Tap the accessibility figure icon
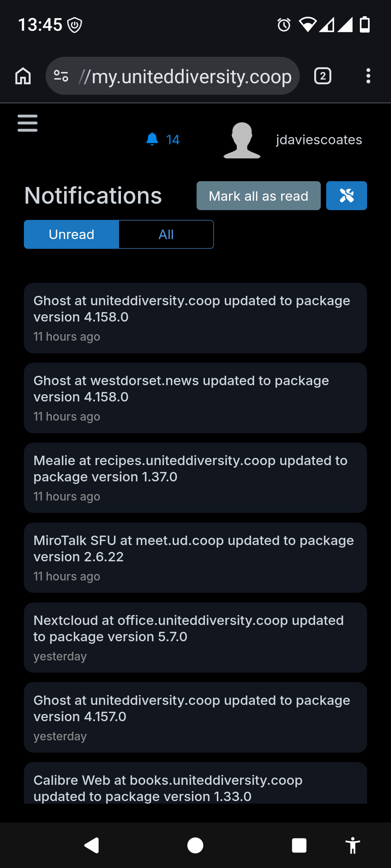This screenshot has height=868, width=391. click(353, 846)
